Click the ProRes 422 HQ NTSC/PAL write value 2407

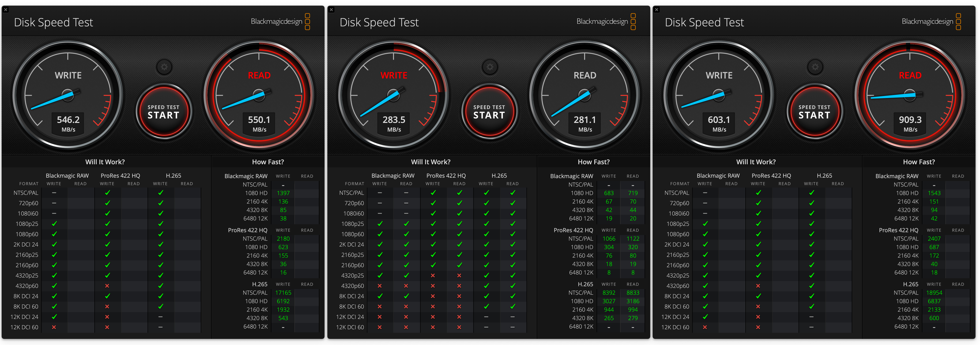(934, 239)
